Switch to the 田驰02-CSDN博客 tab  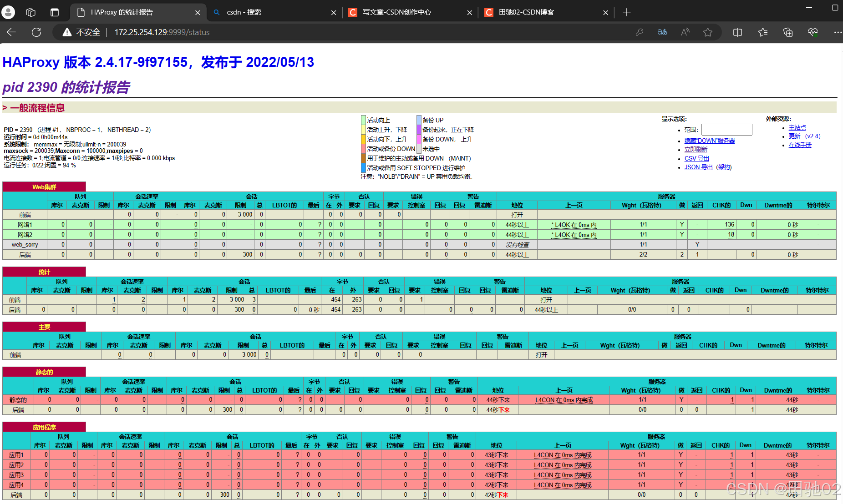(x=547, y=12)
